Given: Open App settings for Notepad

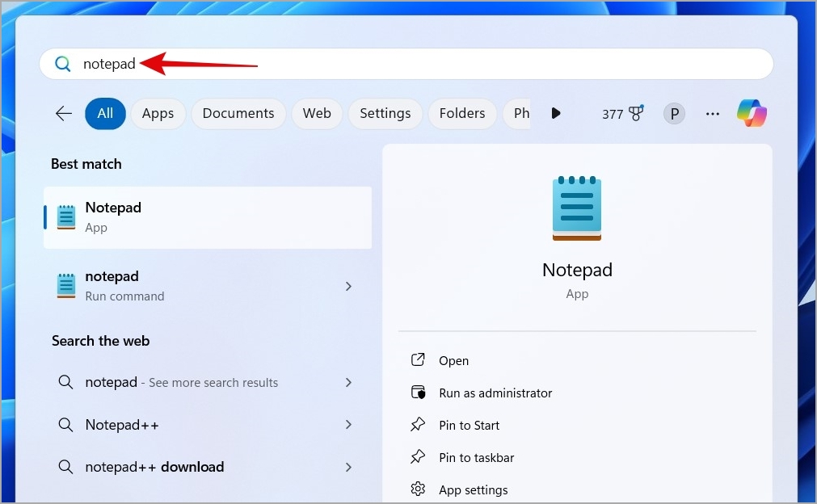Looking at the screenshot, I should click(x=473, y=490).
